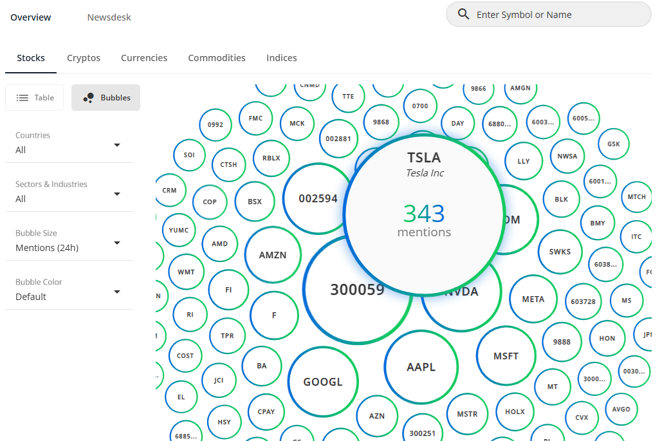The width and height of the screenshot is (660, 441).
Task: Click the GSK bubble
Action: (613, 144)
